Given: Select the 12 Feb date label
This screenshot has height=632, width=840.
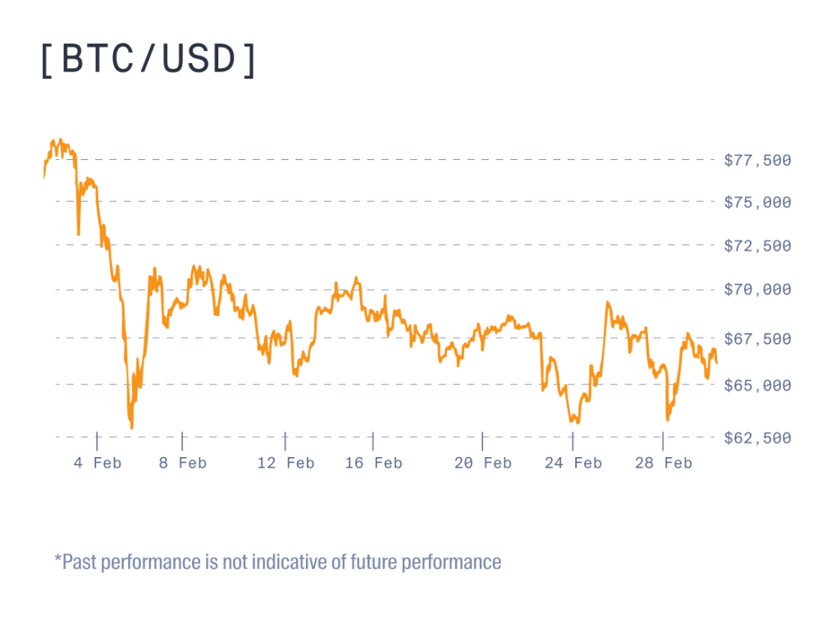Looking at the screenshot, I should [285, 464].
